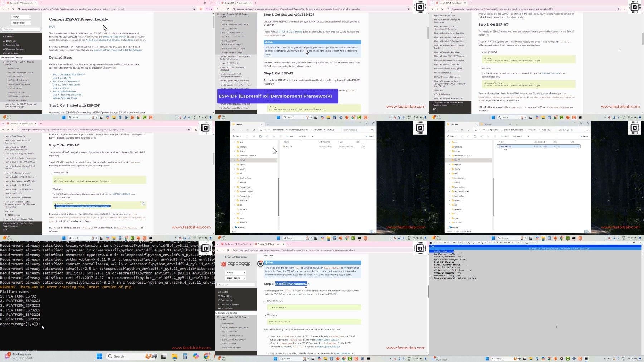Click the ESPRESSIF logo in the docs sidebar
The width and height of the screenshot is (644, 362).
coord(236,265)
